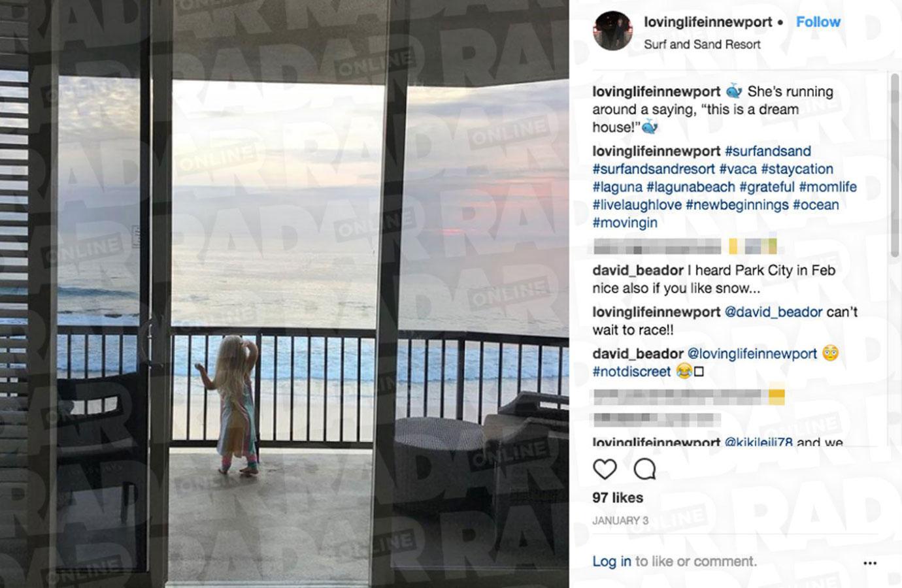Open the three-dots more options menu
902x588 pixels.
pyautogui.click(x=870, y=563)
